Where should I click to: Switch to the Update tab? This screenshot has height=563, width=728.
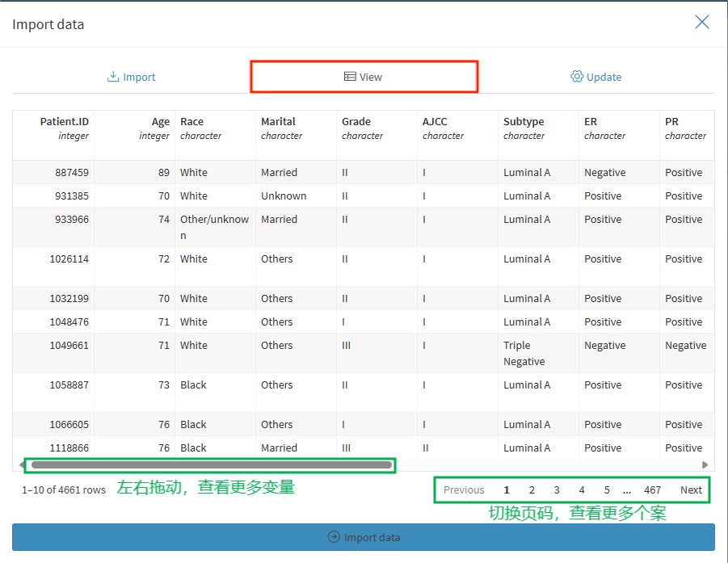point(595,77)
